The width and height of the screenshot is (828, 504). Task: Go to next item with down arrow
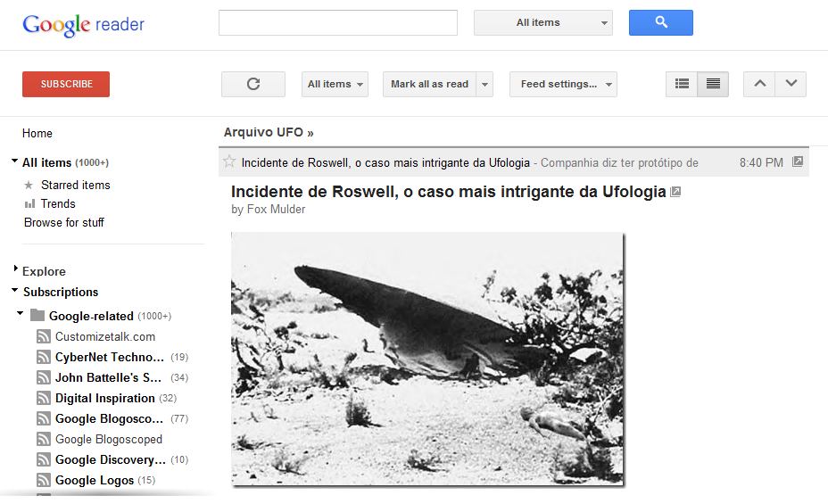(x=791, y=84)
